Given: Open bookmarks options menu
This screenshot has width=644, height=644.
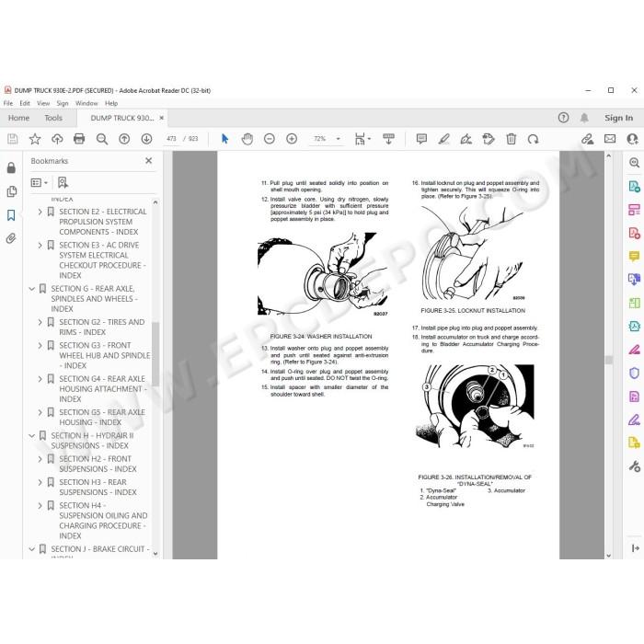Looking at the screenshot, I should (40, 182).
